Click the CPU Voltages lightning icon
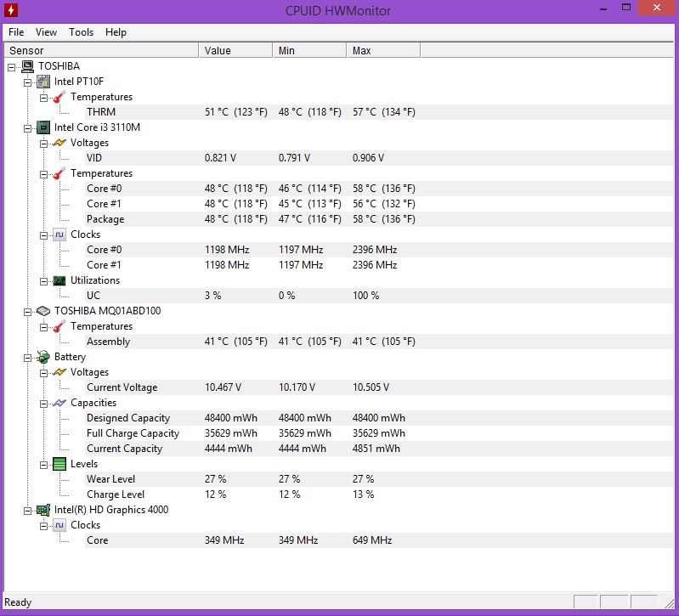Image resolution: width=679 pixels, height=616 pixels. point(59,143)
